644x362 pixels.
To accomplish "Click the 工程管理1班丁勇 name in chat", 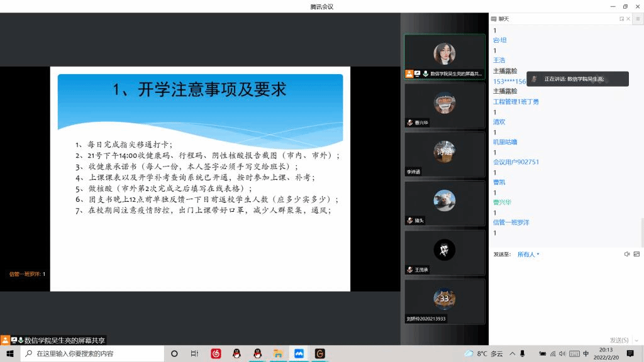I will [x=516, y=101].
